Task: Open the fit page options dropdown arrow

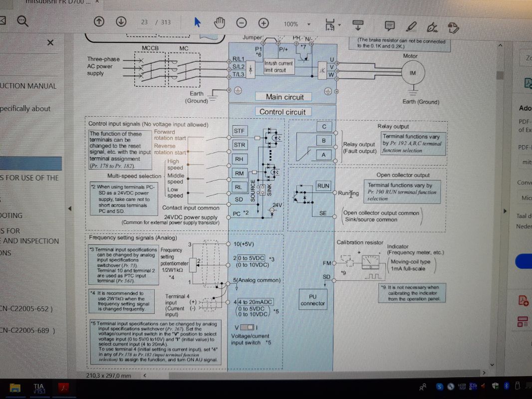Action: 339,25
